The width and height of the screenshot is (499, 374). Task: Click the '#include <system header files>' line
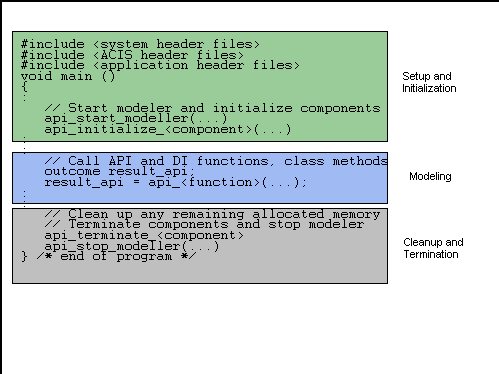140,44
